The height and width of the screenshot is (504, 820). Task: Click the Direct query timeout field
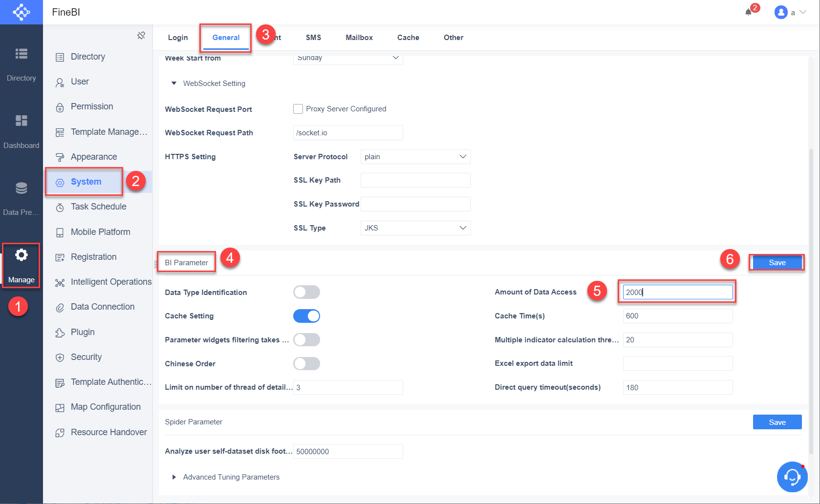[678, 387]
